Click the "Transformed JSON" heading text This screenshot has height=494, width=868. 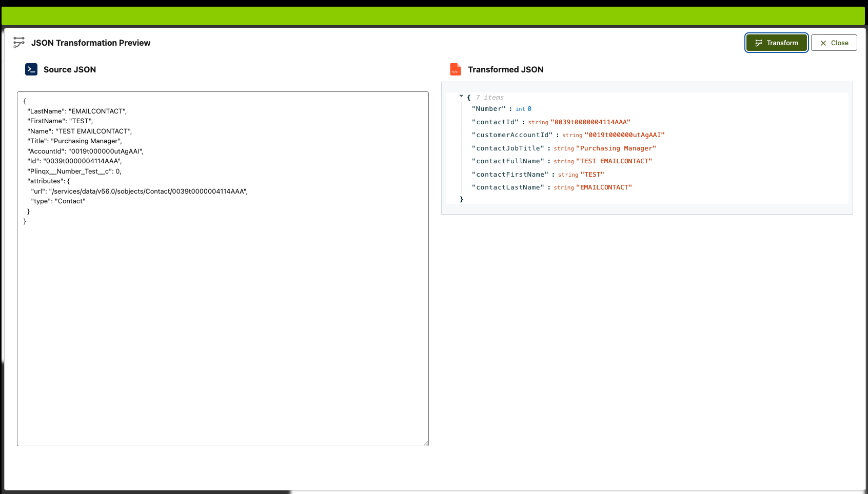505,69
